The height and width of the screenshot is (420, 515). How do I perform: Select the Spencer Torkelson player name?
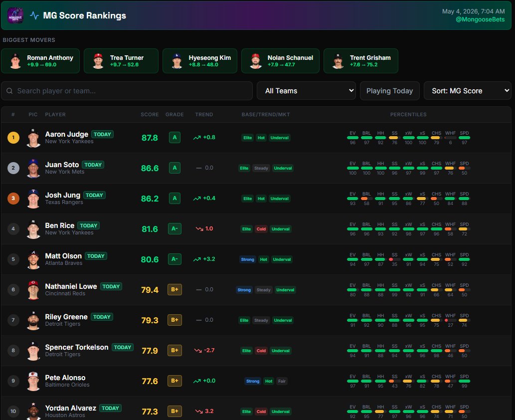point(77,347)
